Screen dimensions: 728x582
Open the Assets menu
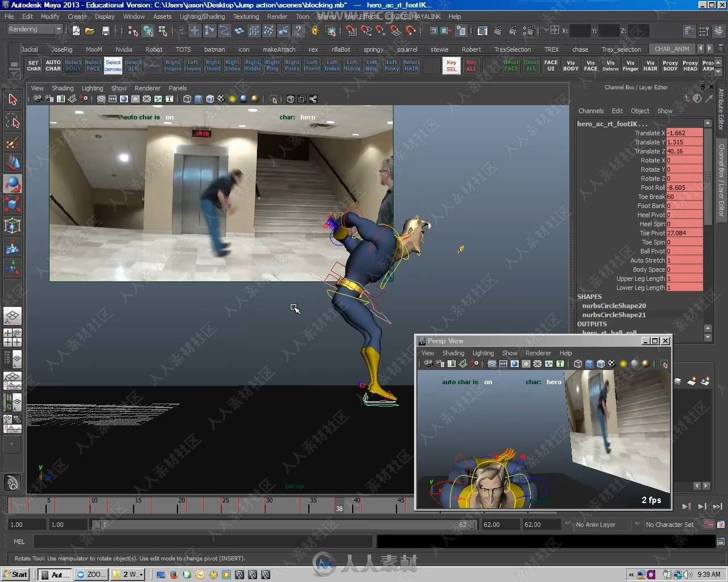162,16
